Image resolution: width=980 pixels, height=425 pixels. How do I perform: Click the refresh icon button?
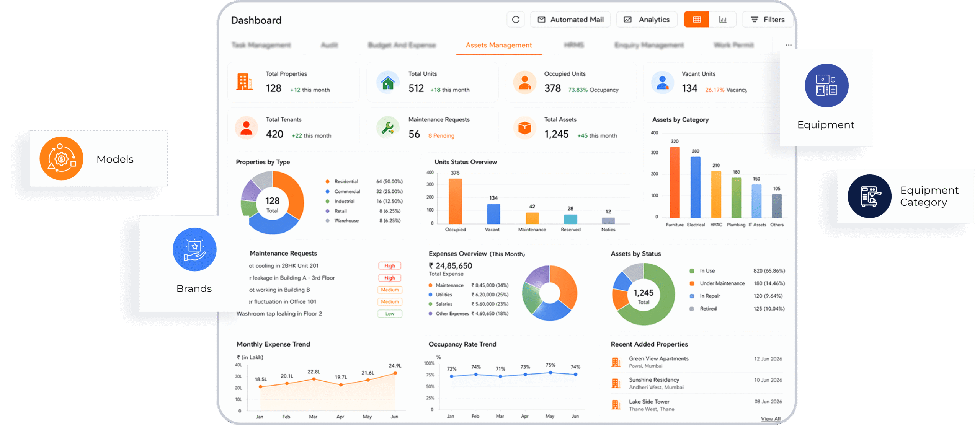tap(515, 20)
